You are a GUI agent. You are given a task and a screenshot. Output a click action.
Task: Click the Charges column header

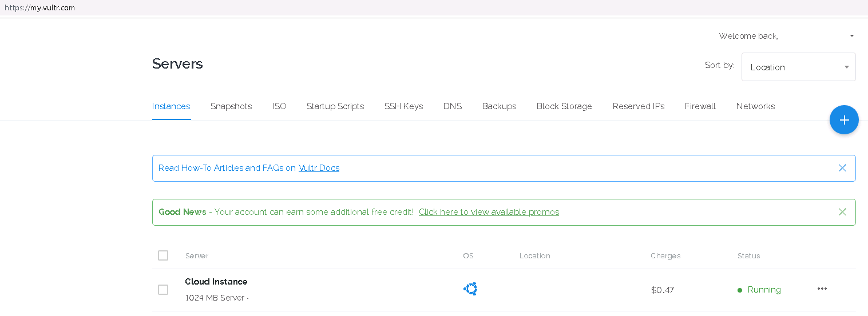665,256
